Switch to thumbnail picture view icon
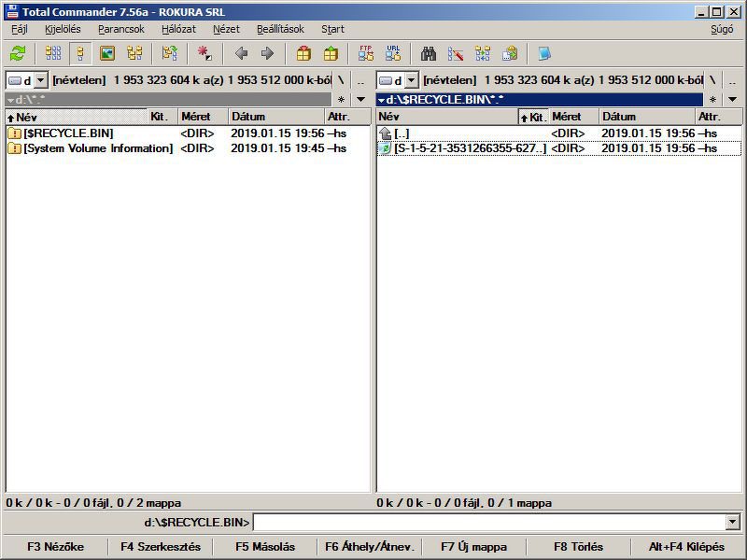Image resolution: width=747 pixels, height=560 pixels. click(x=107, y=53)
